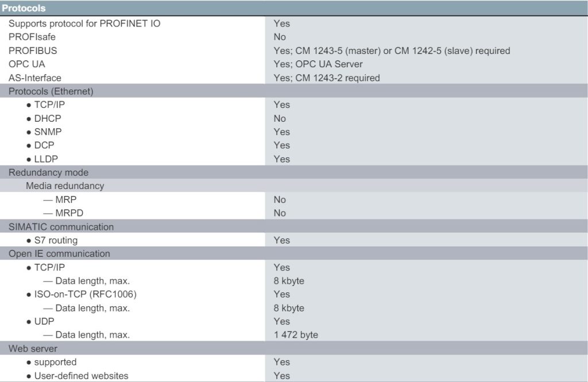Click the S7 routing item
Image resolution: width=588 pixels, height=382 pixels.
point(52,241)
